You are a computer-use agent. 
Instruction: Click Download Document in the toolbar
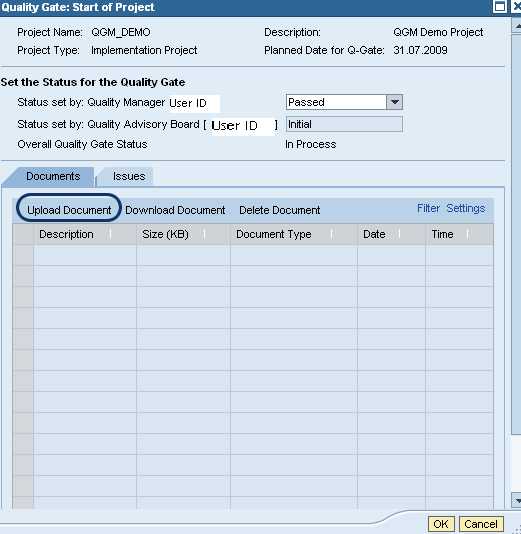[x=175, y=210]
